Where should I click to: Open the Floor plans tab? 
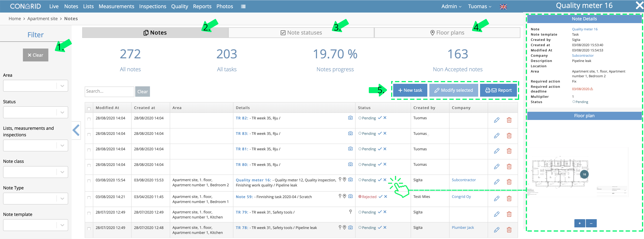pos(447,33)
